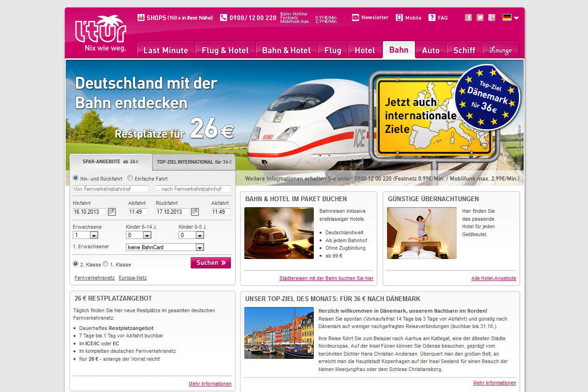Select Einfache Fahrt radio button
The width and height of the screenshot is (588, 392).
pos(130,178)
